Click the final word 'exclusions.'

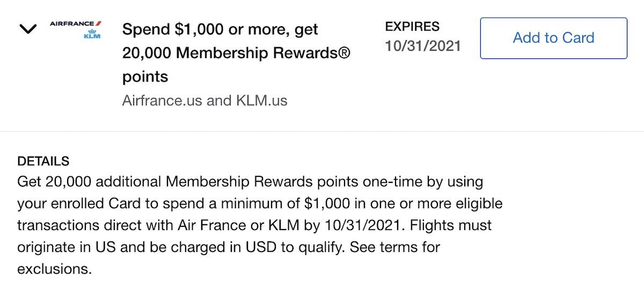tap(54, 269)
